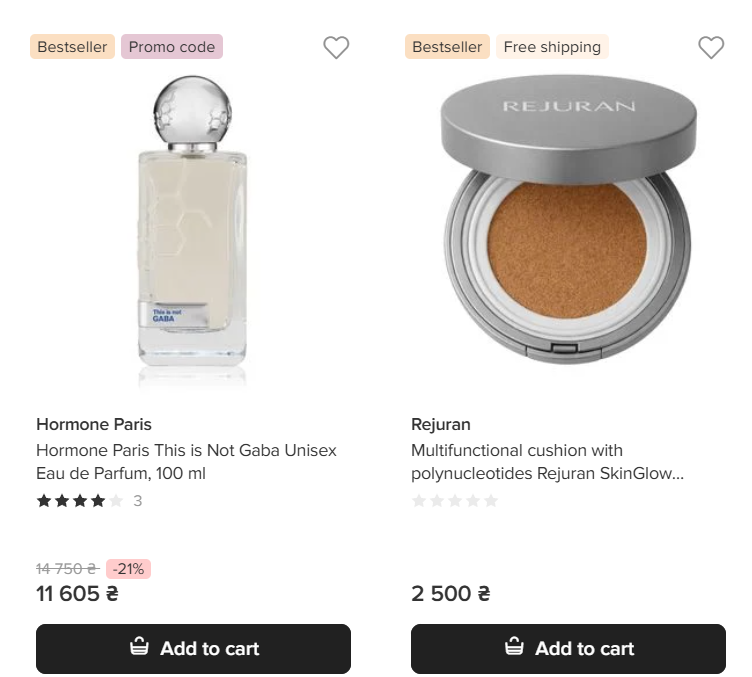Click Bestseller badge on Rejuran cushion
752x677 pixels.
(447, 47)
